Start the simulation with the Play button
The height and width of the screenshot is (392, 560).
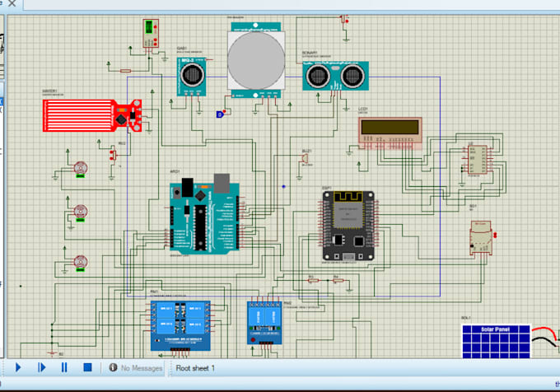point(18,367)
